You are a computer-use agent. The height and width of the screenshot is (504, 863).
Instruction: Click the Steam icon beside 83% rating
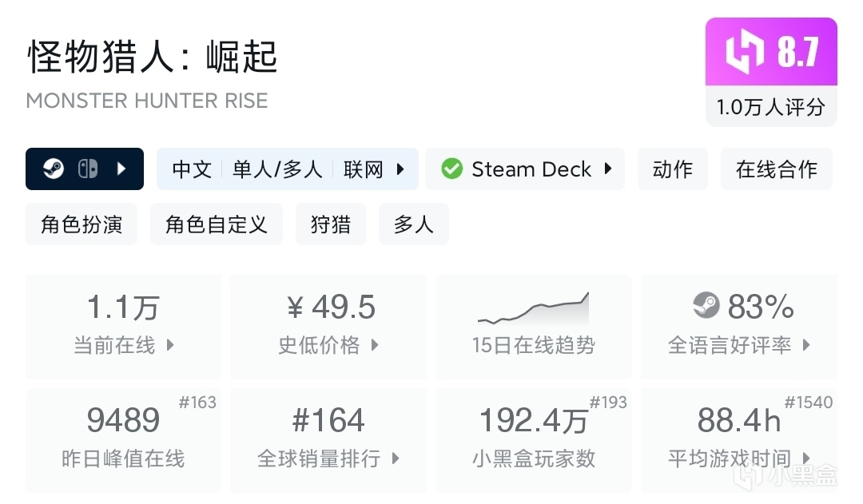(706, 305)
